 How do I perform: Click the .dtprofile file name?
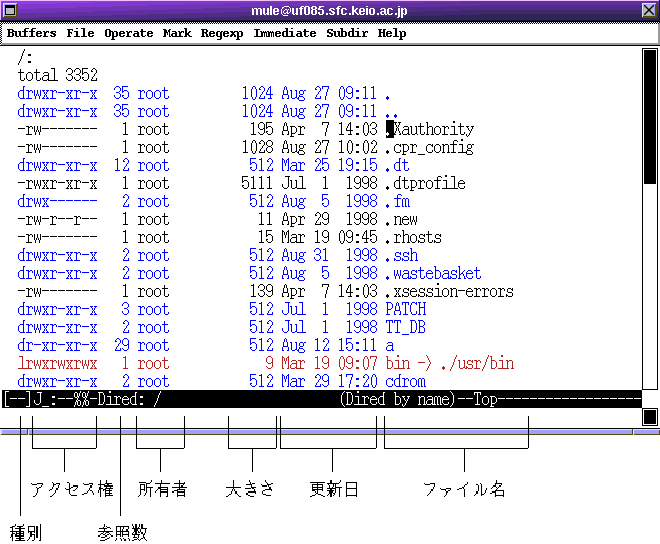[x=425, y=183]
